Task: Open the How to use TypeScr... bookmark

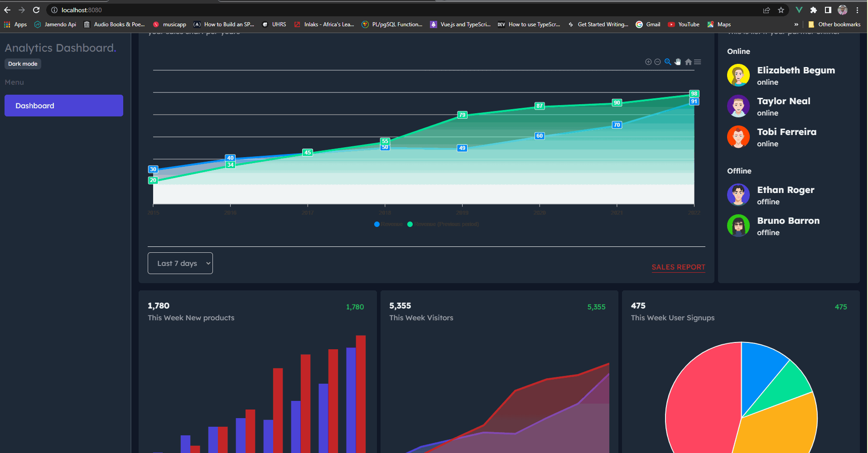Action: [x=529, y=24]
